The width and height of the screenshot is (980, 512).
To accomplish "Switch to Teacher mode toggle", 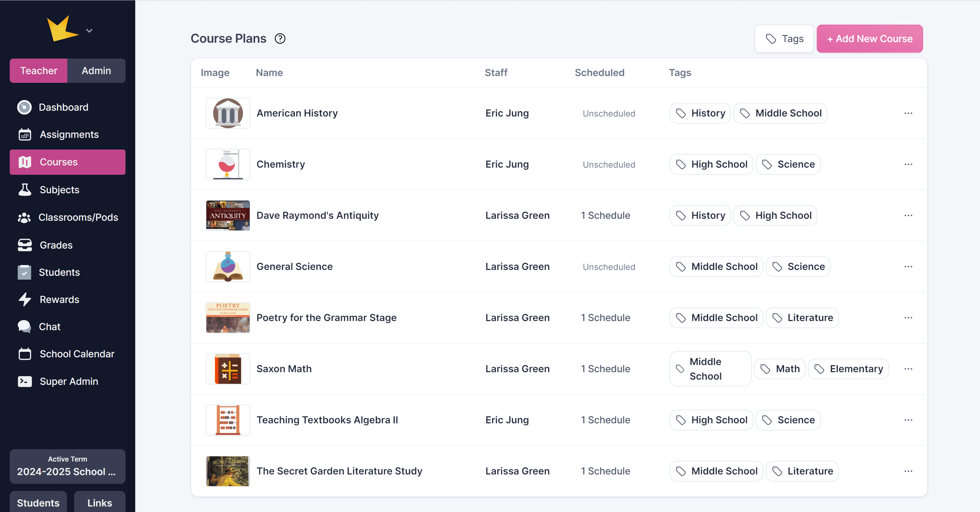I will click(38, 71).
